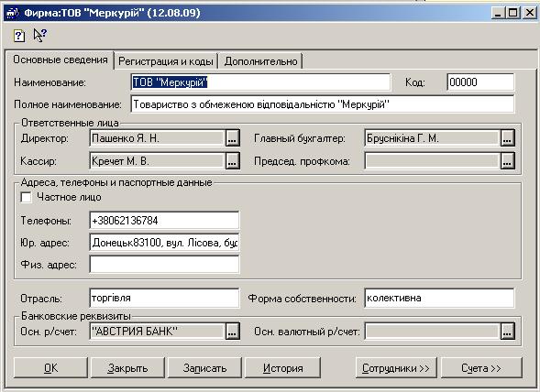Click the Директор field Пашенко Я. Н.

tap(157, 138)
